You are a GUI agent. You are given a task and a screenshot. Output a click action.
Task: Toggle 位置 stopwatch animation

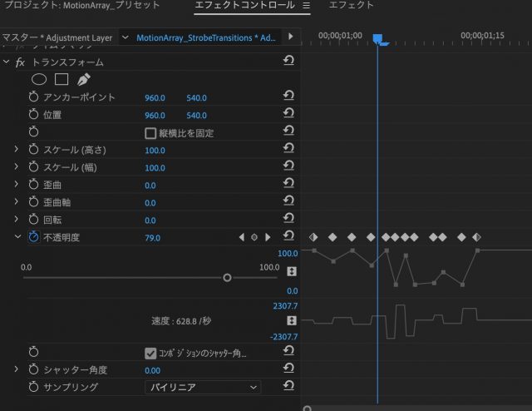34,115
